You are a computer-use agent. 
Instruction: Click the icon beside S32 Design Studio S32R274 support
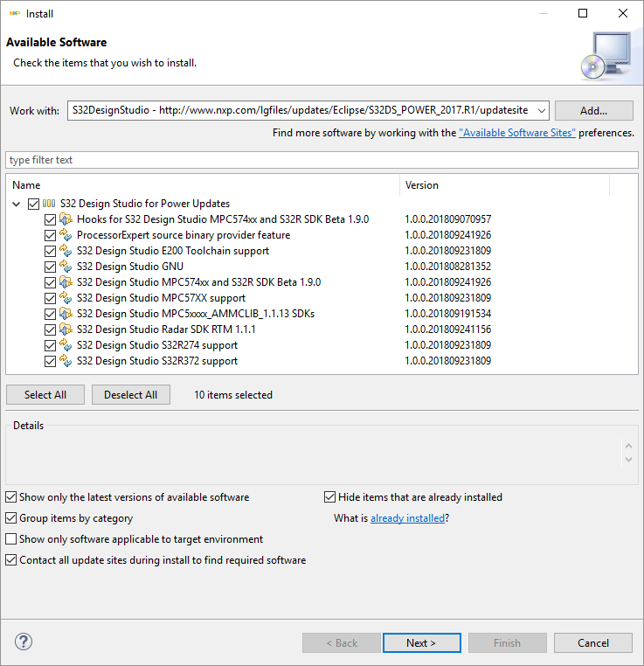coord(66,345)
